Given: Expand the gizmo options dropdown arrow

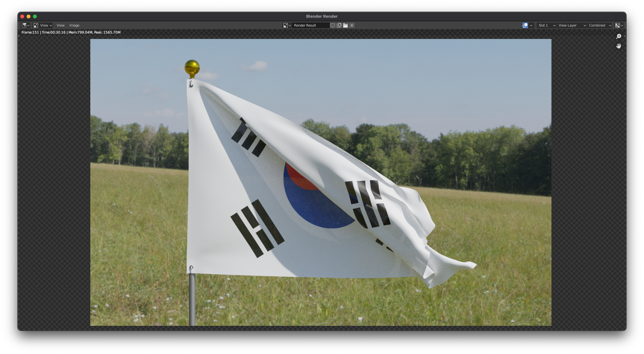Looking at the screenshot, I should [531, 25].
